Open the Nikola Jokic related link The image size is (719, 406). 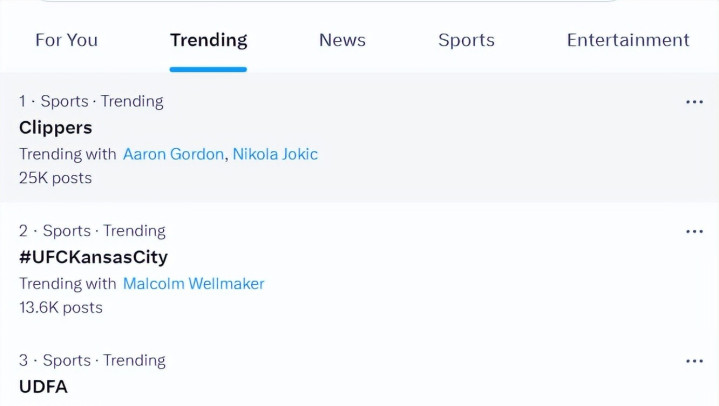pyautogui.click(x=275, y=154)
